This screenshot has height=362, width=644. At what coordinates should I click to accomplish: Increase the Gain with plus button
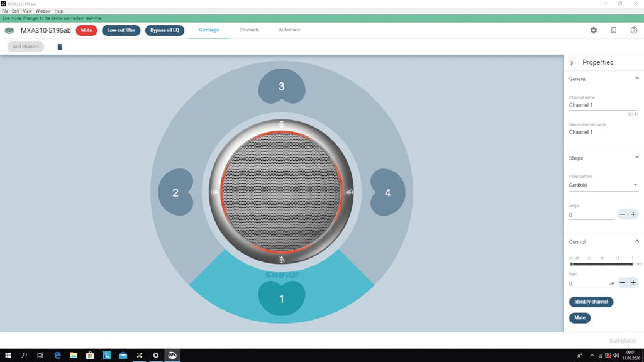click(633, 283)
